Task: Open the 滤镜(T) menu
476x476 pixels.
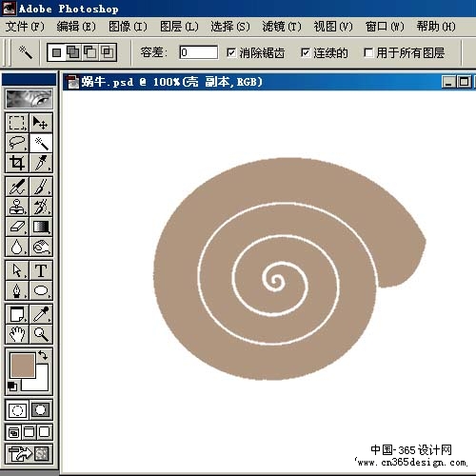Action: [x=282, y=27]
